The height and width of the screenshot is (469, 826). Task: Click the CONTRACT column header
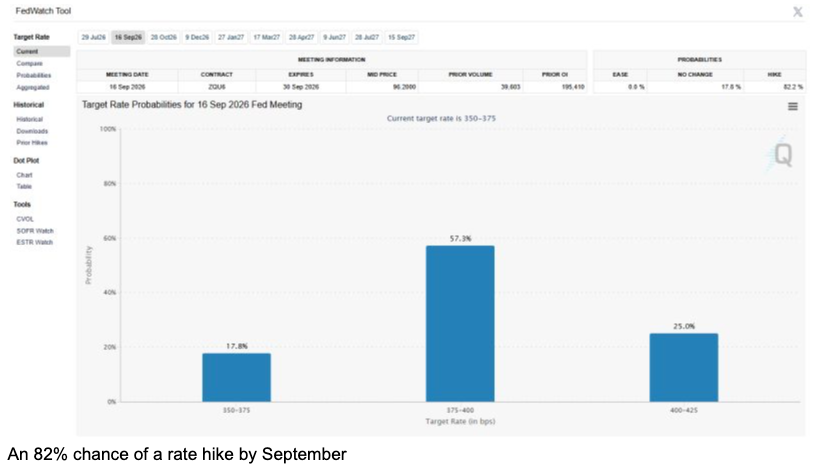pos(217,74)
